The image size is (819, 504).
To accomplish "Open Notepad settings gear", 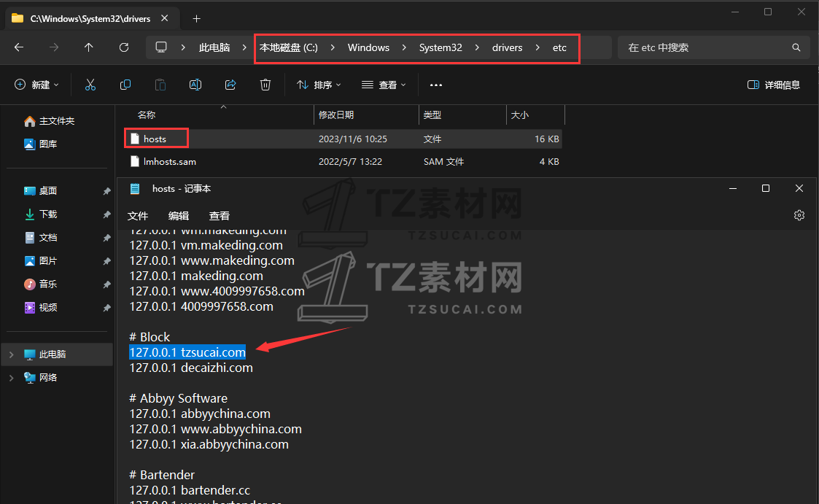I will [x=799, y=215].
